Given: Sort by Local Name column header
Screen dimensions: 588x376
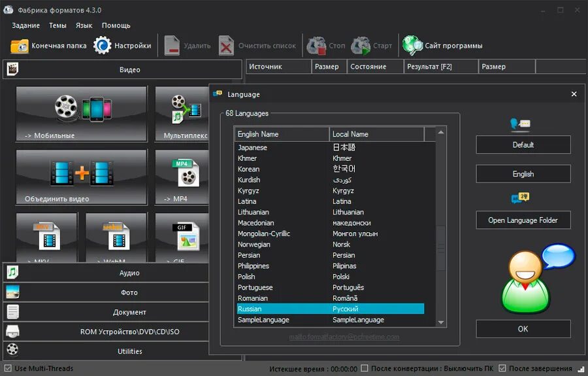Looking at the screenshot, I should click(377, 134).
